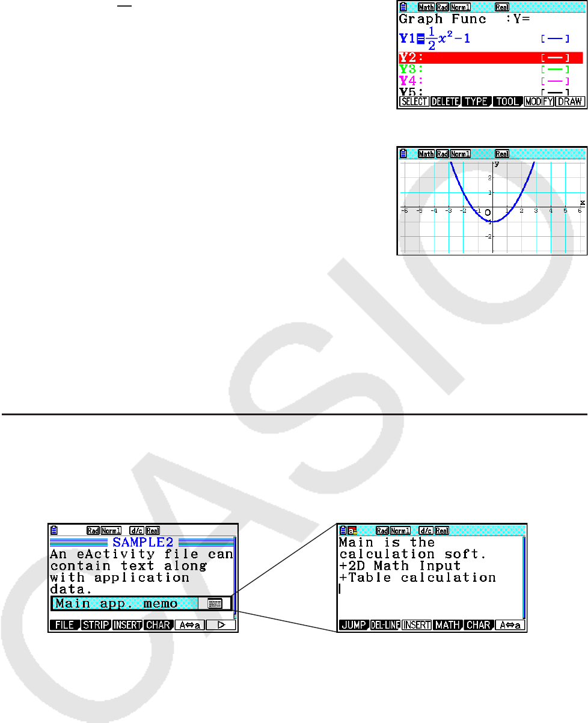Click Norm1 indicator in SAMPLE2 screen
This screenshot has width=588, height=723.
click(x=111, y=531)
